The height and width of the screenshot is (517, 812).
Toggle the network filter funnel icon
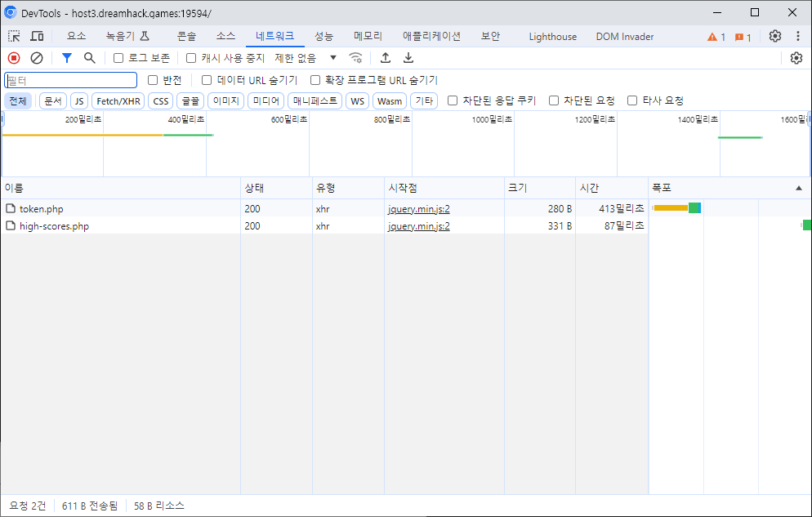67,58
